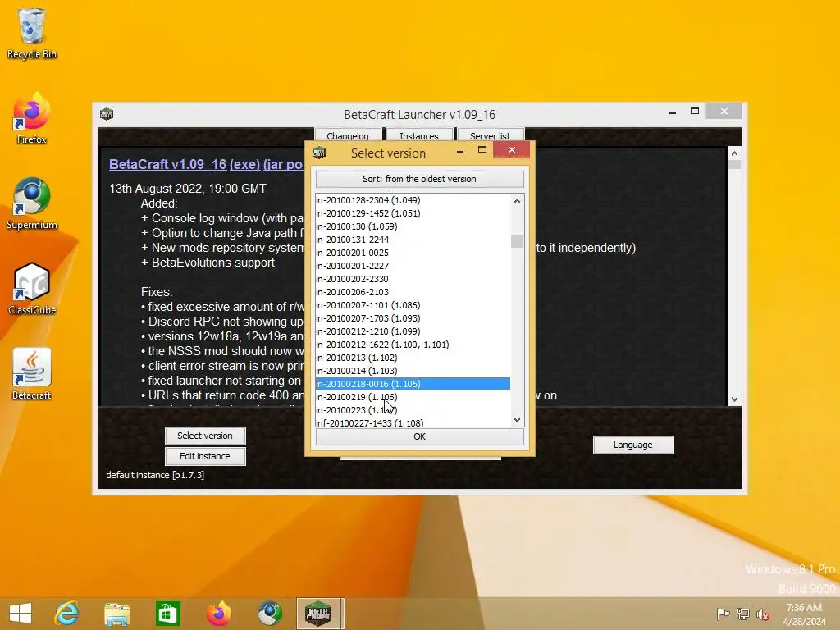Click the Select version launcher button
Screen dimensions: 840x630
[x=205, y=436]
